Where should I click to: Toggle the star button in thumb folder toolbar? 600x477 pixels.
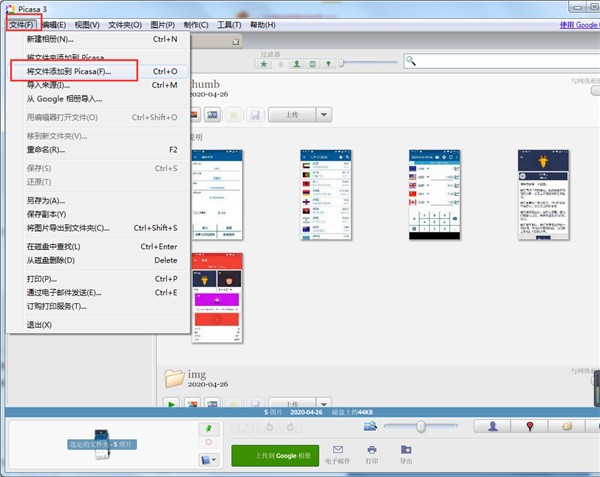pyautogui.click(x=236, y=114)
